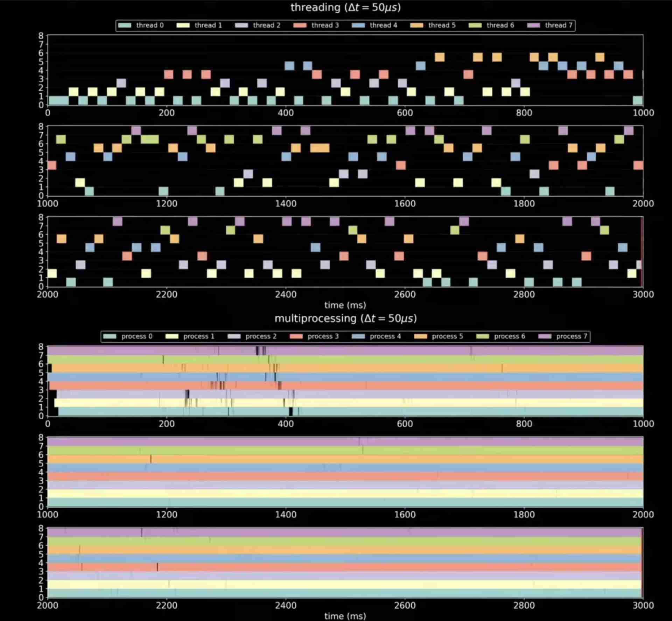The height and width of the screenshot is (621, 672).
Task: Select the 'thread 3' legend label text
Action: click(325, 25)
